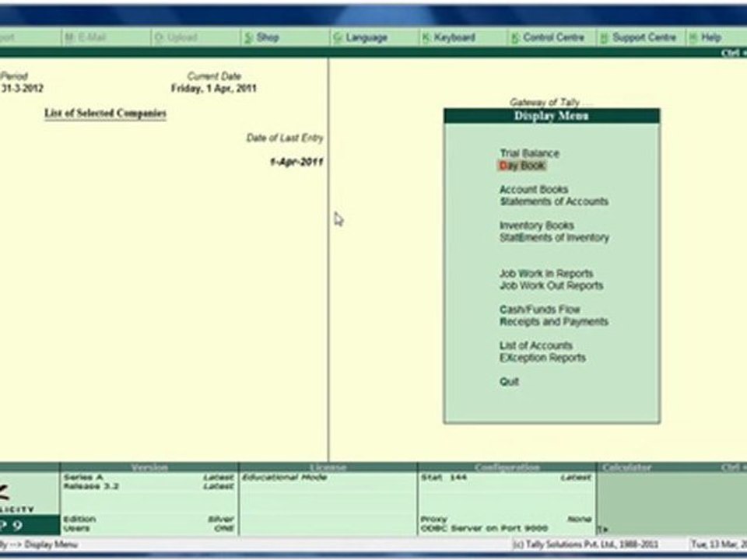Click the Tally Solutions copyright text

(x=586, y=544)
